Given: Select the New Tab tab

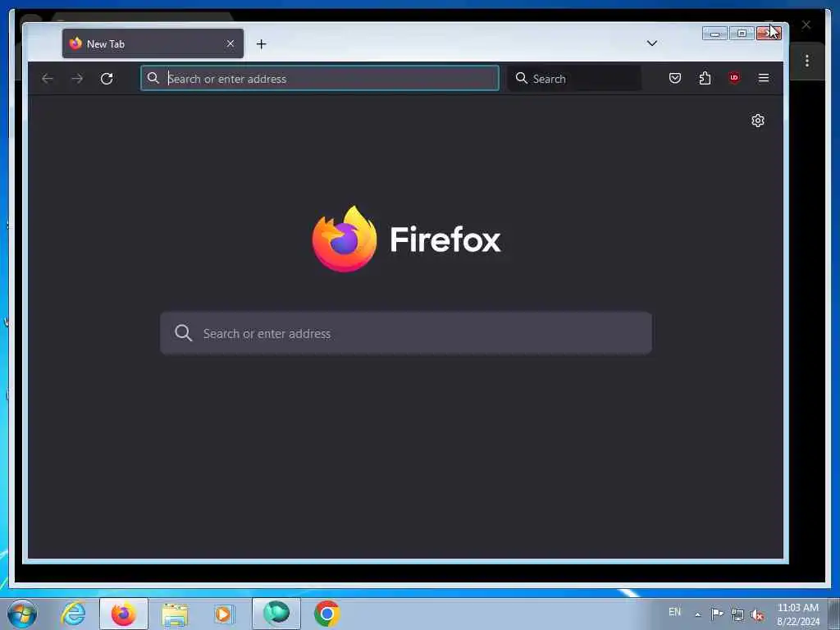Looking at the screenshot, I should 153,43.
